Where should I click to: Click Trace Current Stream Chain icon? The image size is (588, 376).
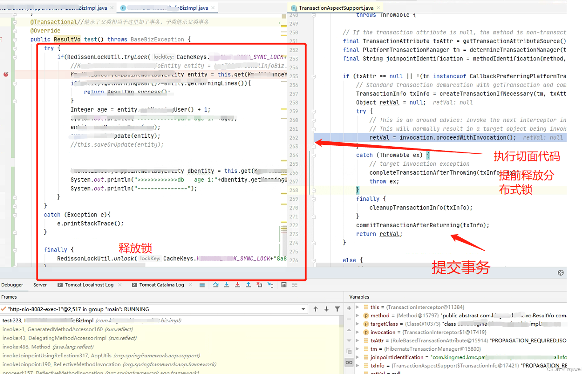point(294,285)
